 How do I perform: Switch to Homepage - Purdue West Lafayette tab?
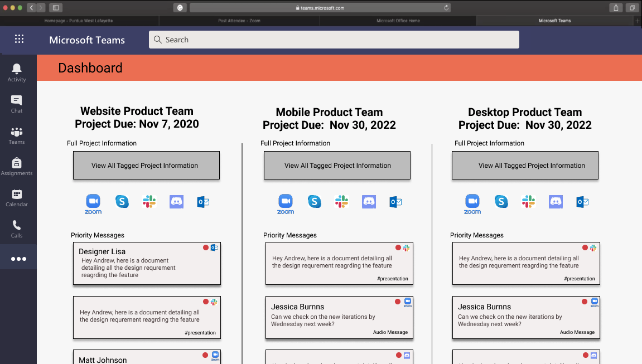point(79,21)
